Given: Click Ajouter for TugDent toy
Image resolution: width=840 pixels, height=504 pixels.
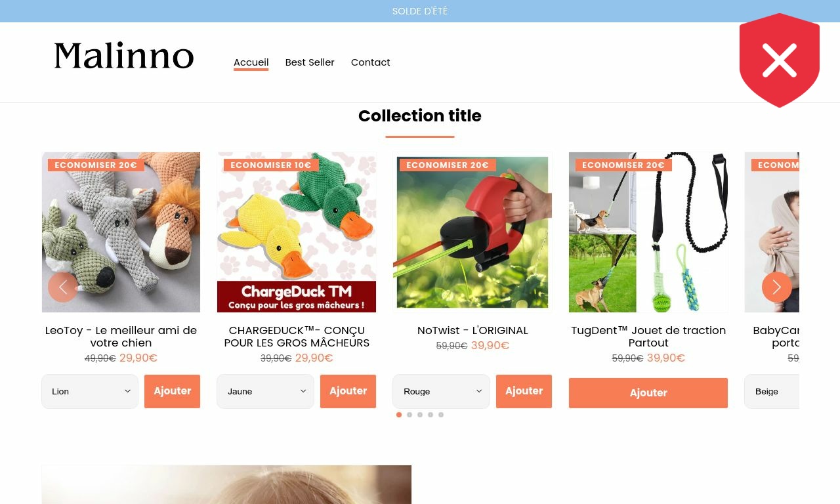Looking at the screenshot, I should point(648,393).
